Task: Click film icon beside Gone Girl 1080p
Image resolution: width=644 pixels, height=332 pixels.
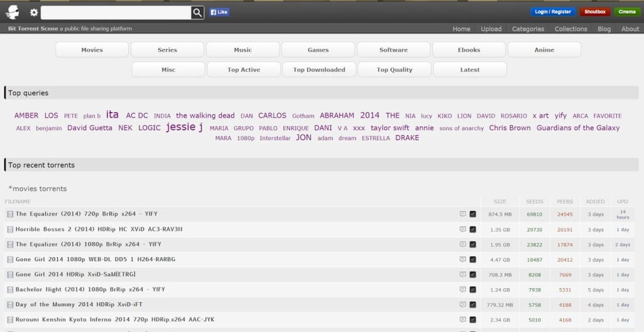Action: [x=10, y=260]
